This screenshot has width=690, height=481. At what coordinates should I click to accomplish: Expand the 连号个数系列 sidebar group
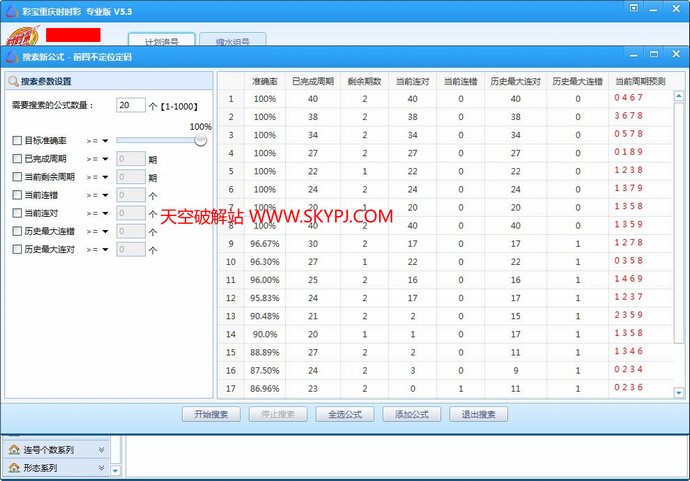[101, 450]
